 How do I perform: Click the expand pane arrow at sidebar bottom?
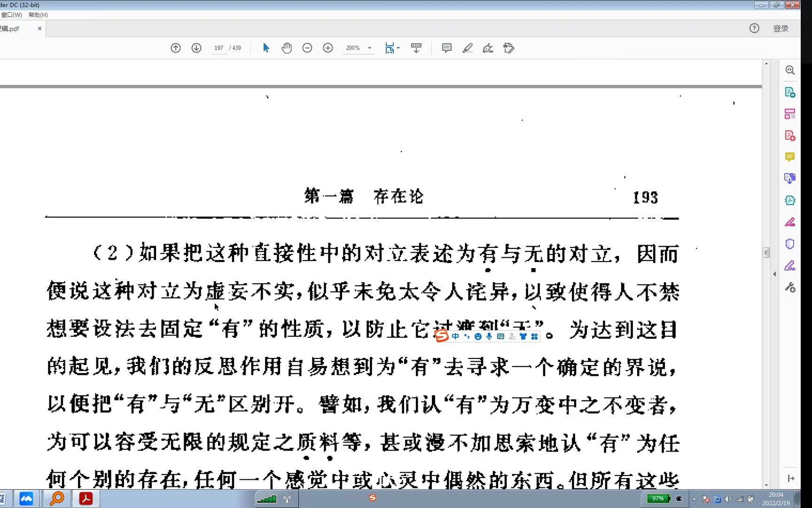pyautogui.click(x=791, y=478)
